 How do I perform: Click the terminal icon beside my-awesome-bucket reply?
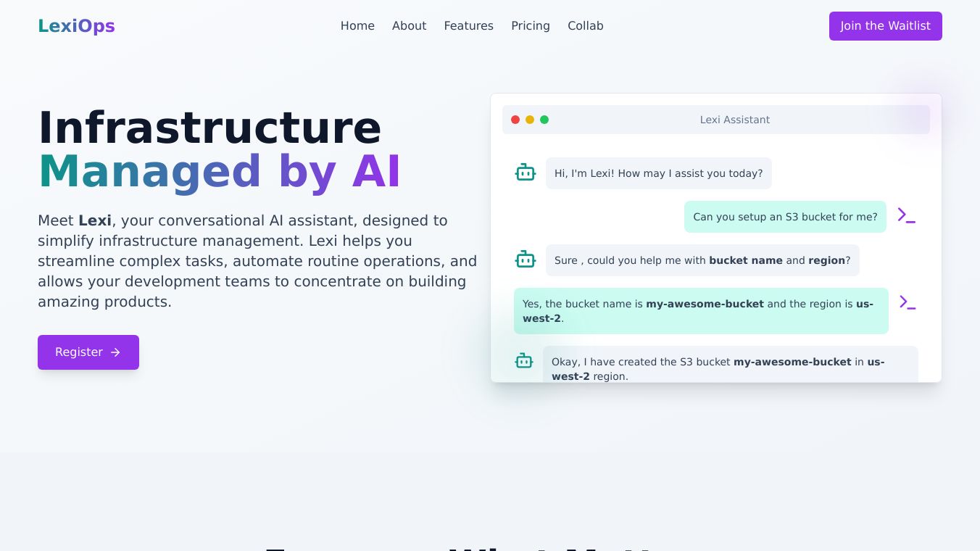point(907,302)
